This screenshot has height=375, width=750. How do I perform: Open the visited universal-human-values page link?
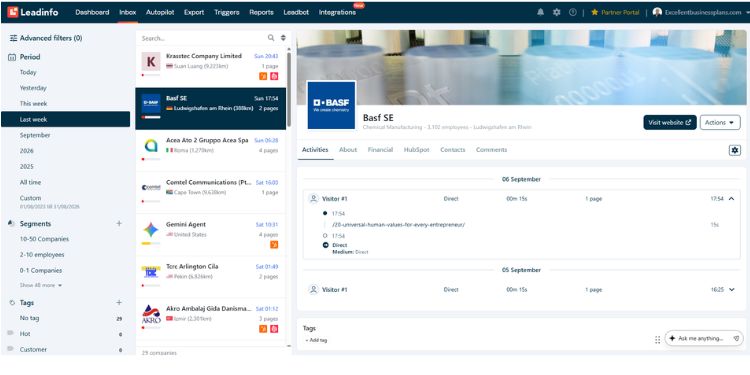tap(398, 224)
